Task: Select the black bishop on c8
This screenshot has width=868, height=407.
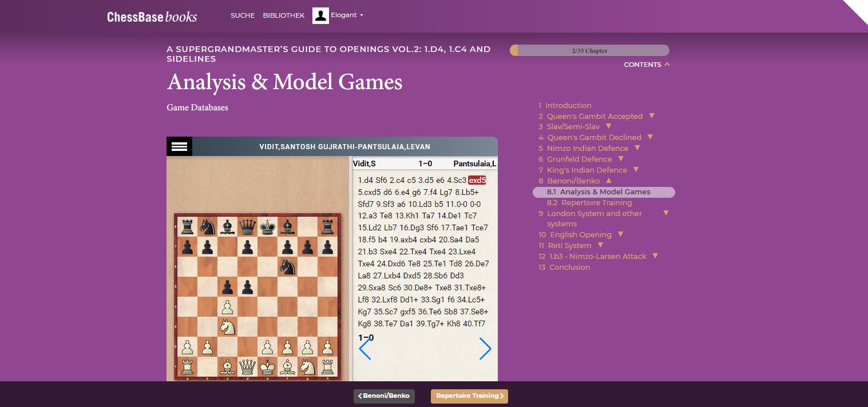Action: point(227,228)
